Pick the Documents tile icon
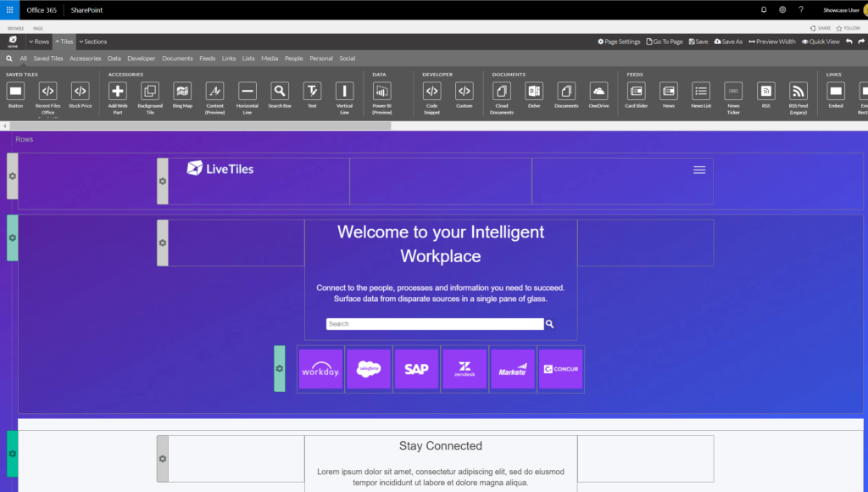 (x=566, y=92)
